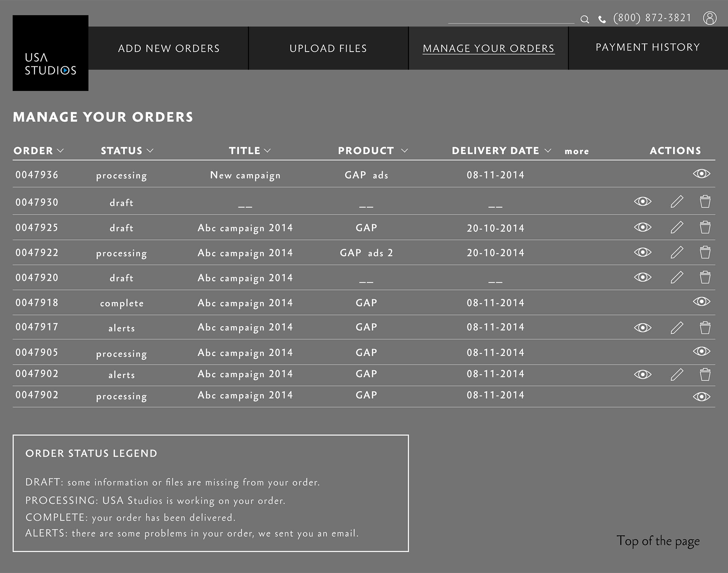The width and height of the screenshot is (728, 573).
Task: Open the user account profile icon
Action: pos(709,18)
